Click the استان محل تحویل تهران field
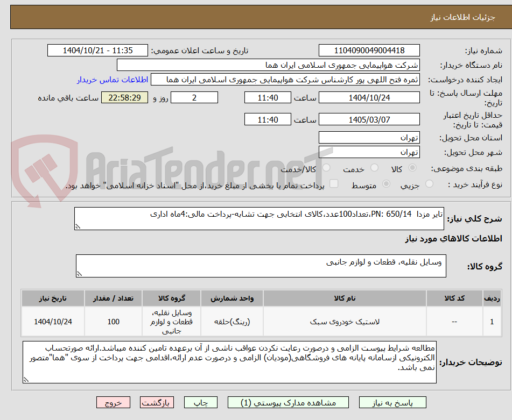This screenshot has height=420, width=512. [369, 138]
